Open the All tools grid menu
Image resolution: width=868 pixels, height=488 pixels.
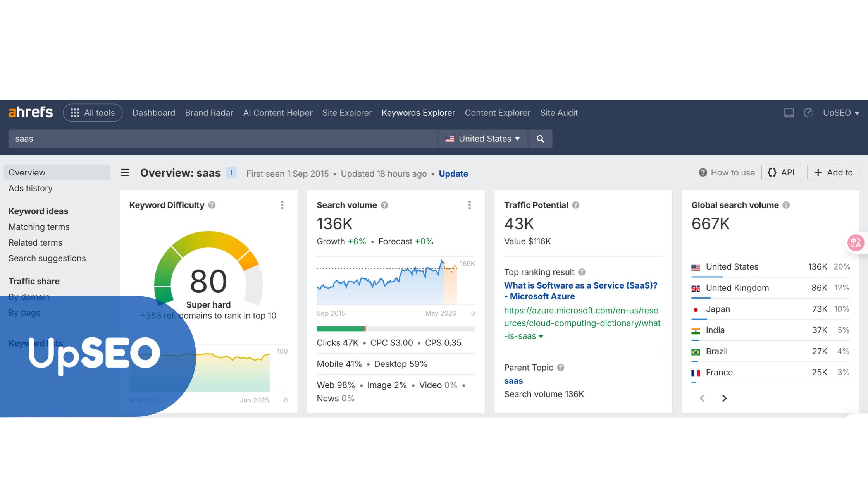[93, 113]
